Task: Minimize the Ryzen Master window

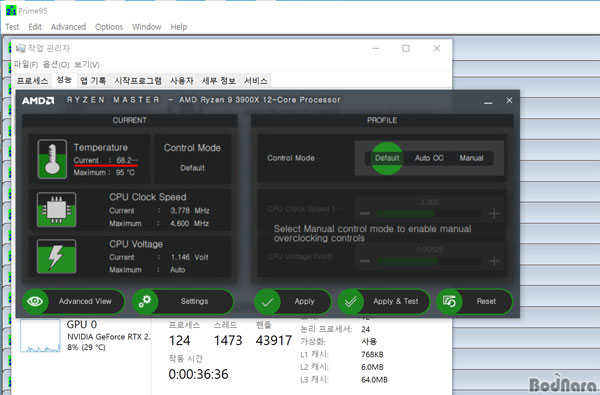Action: pos(488,101)
